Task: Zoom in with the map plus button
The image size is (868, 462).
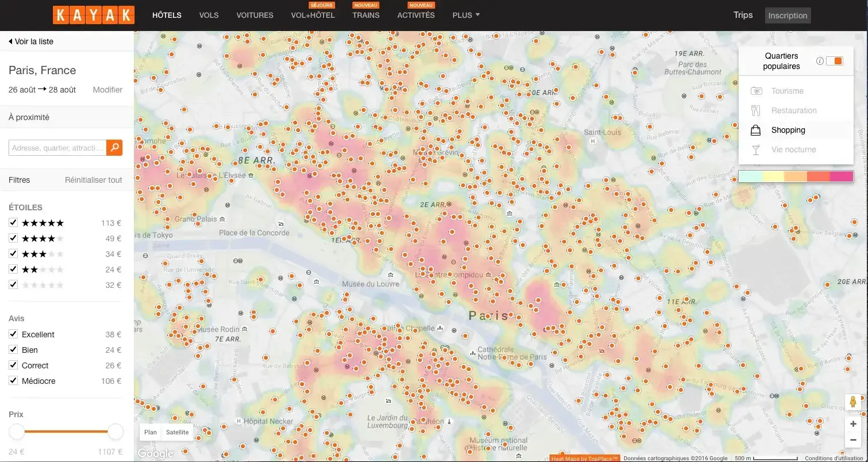Action: (853, 424)
